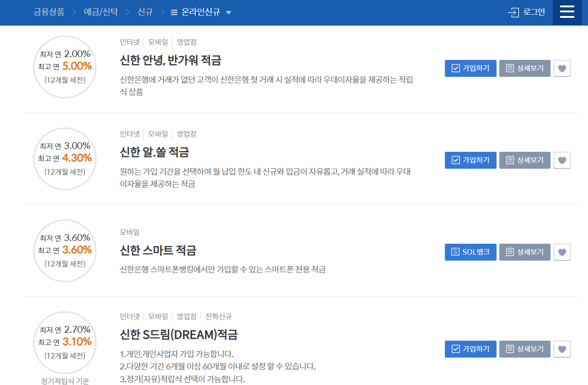Image resolution: width=588 pixels, height=385 pixels.
Task: Click 가입하기 for 신한 안녕, 반가워 적금
Action: click(470, 68)
